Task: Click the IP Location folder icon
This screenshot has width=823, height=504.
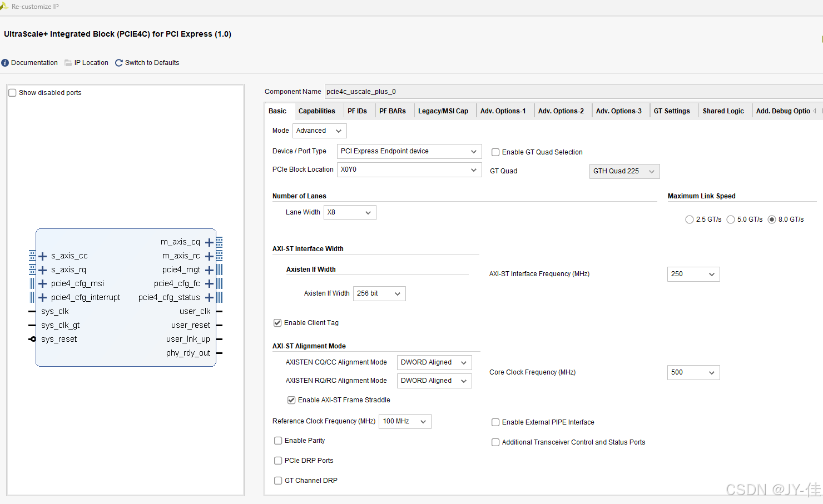Action: point(68,63)
